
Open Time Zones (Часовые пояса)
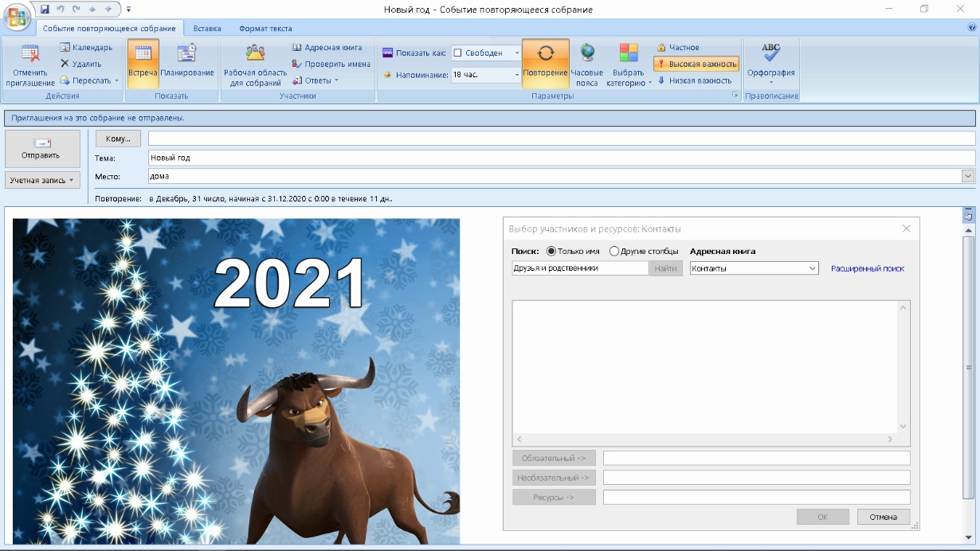(x=587, y=62)
